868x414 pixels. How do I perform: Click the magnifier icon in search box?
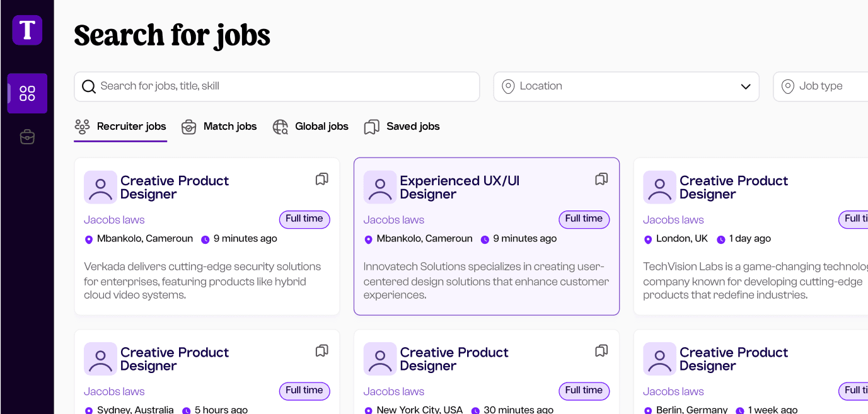pos(89,86)
